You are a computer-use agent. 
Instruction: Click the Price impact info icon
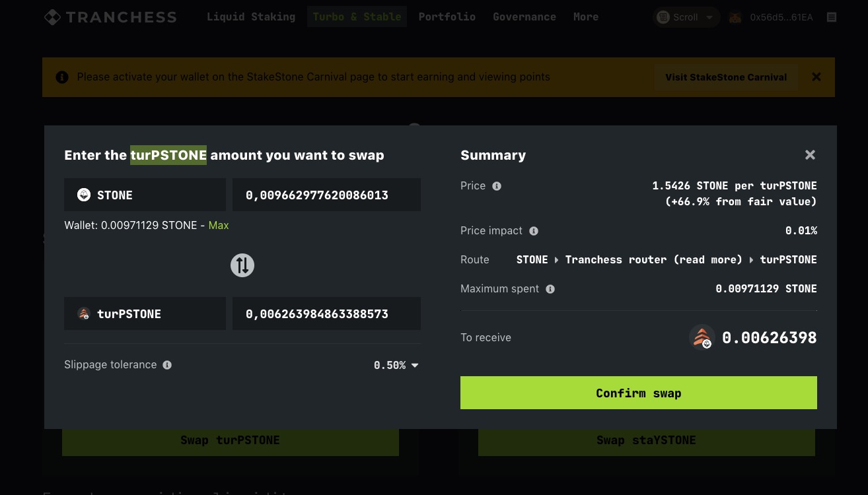click(534, 231)
